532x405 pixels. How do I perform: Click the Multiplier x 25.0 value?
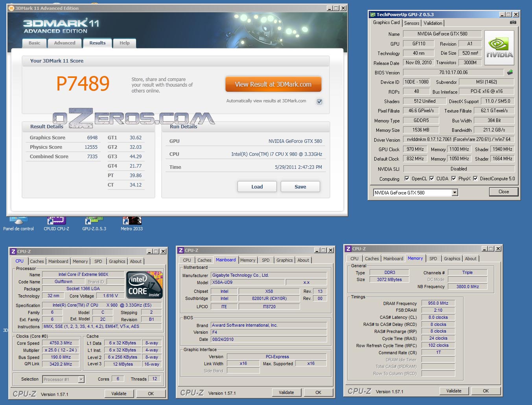[61, 350]
